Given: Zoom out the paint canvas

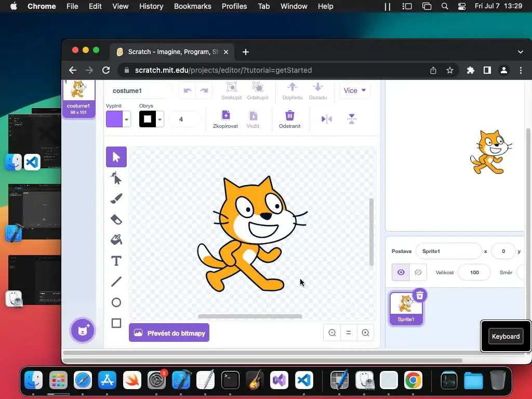Looking at the screenshot, I should 332,333.
